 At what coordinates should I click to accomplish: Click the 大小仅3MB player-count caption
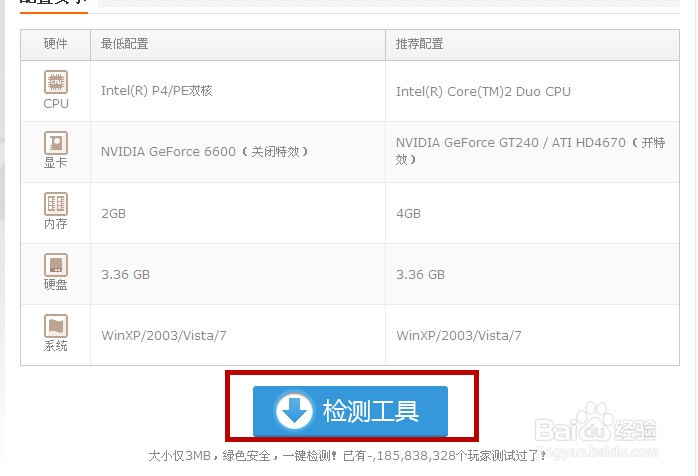point(348,456)
